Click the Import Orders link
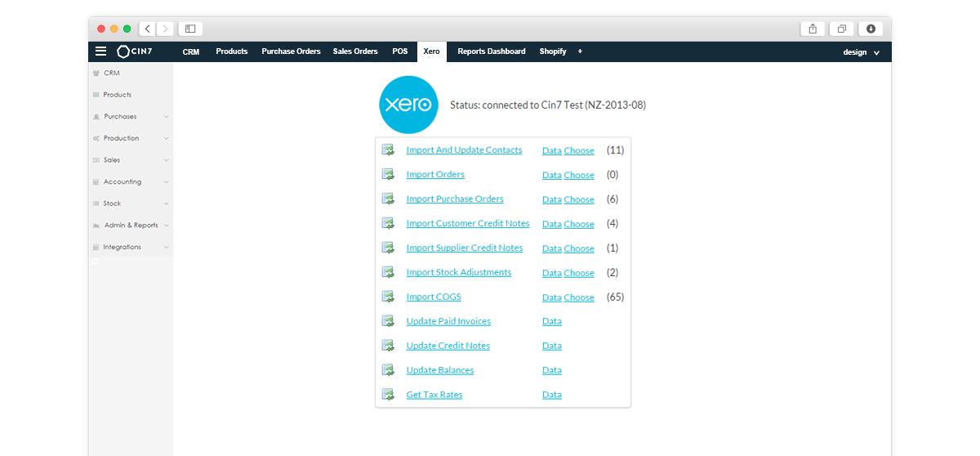The image size is (980, 456). [435, 175]
